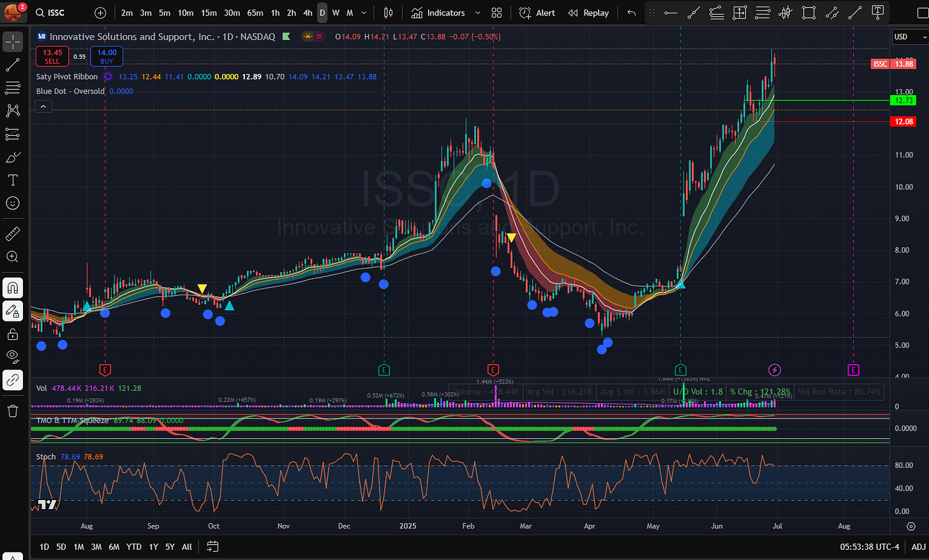Select the 4h timeframe
The width and height of the screenshot is (929, 560).
point(308,13)
